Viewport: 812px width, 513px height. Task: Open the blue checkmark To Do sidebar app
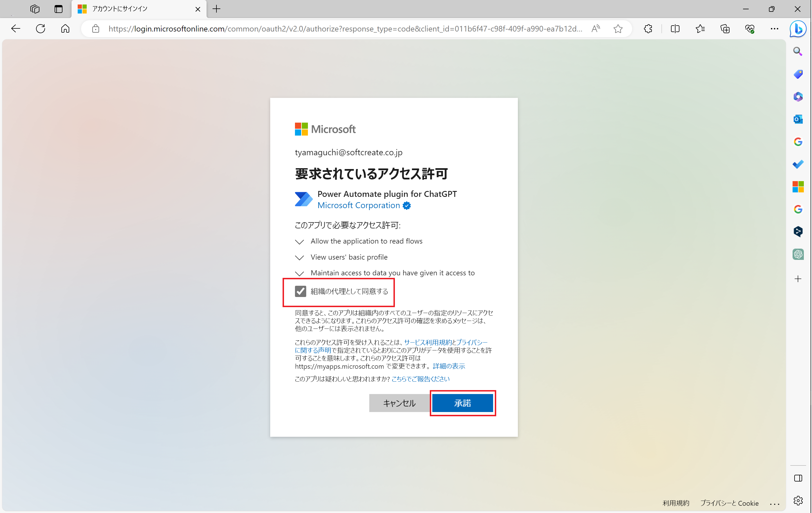coord(798,164)
